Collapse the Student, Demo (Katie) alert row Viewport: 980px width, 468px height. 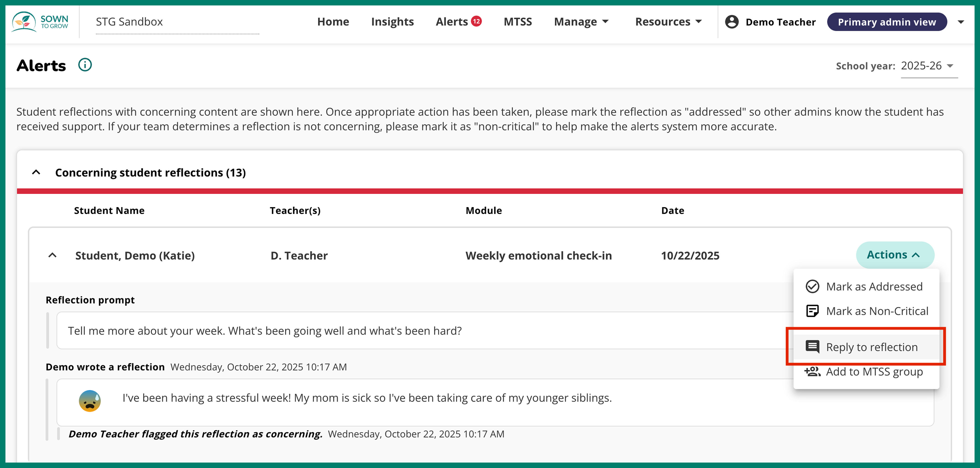point(52,255)
